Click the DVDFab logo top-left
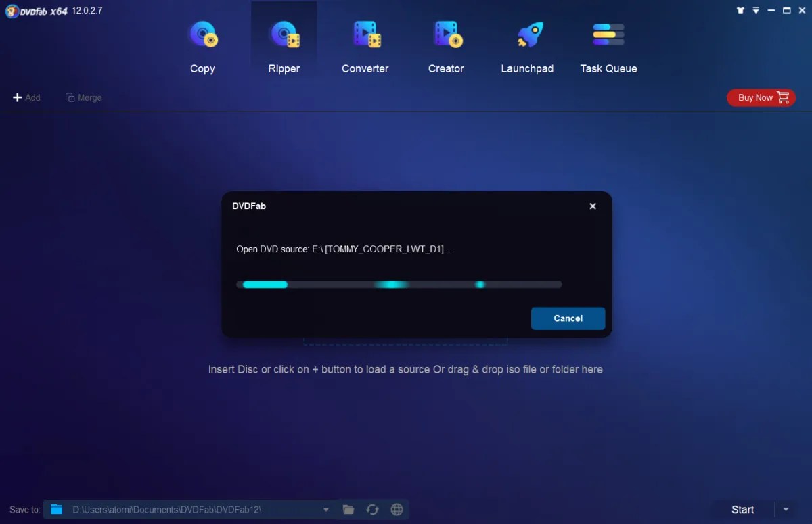This screenshot has height=524, width=812. click(11, 11)
